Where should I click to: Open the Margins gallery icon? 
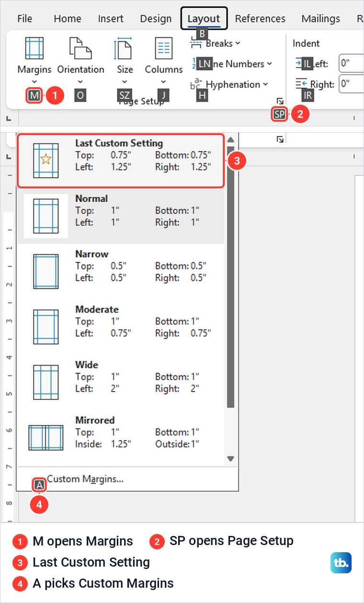click(34, 48)
